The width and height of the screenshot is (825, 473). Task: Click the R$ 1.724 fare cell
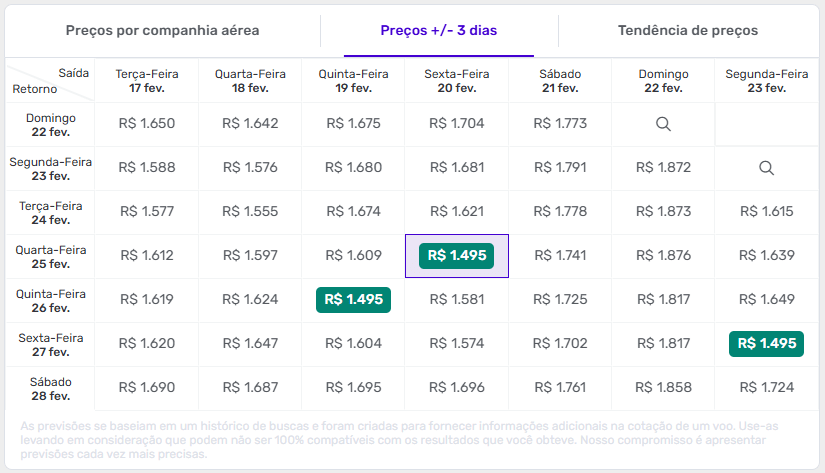click(x=766, y=388)
